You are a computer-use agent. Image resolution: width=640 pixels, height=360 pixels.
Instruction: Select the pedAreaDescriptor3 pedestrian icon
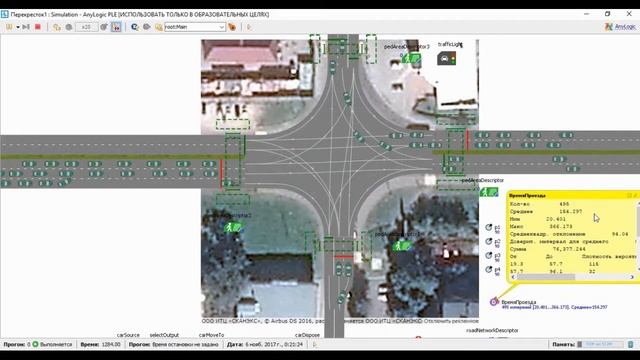[x=411, y=58]
